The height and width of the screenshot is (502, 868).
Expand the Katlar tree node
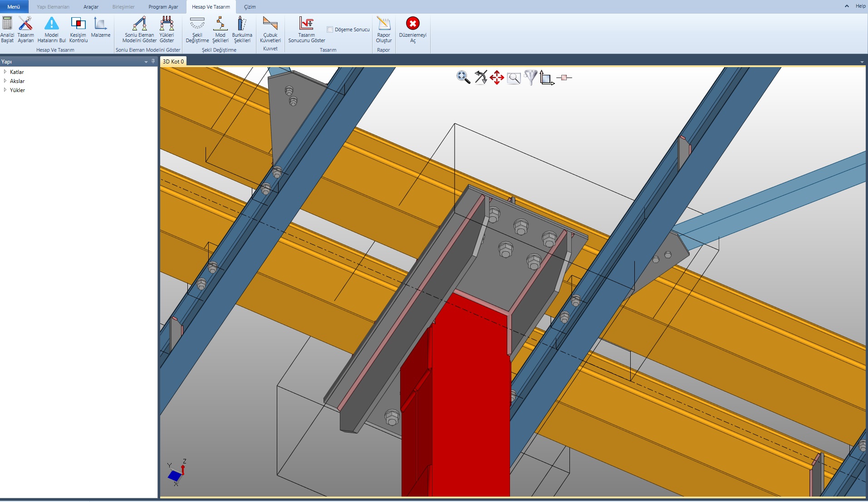click(5, 72)
